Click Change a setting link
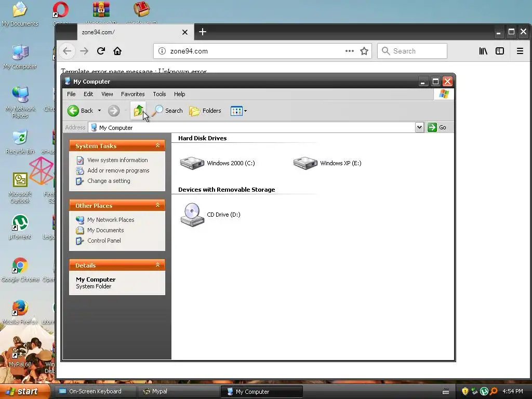 tap(109, 181)
